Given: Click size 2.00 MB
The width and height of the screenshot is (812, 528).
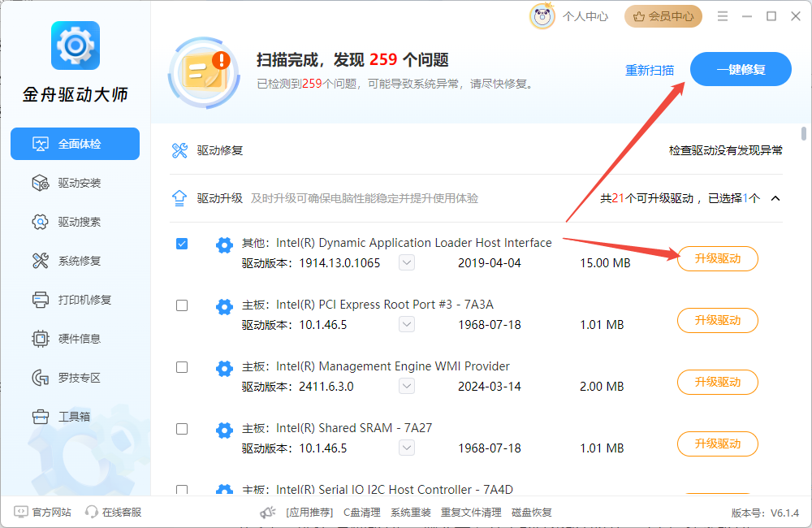Looking at the screenshot, I should click(x=602, y=386).
